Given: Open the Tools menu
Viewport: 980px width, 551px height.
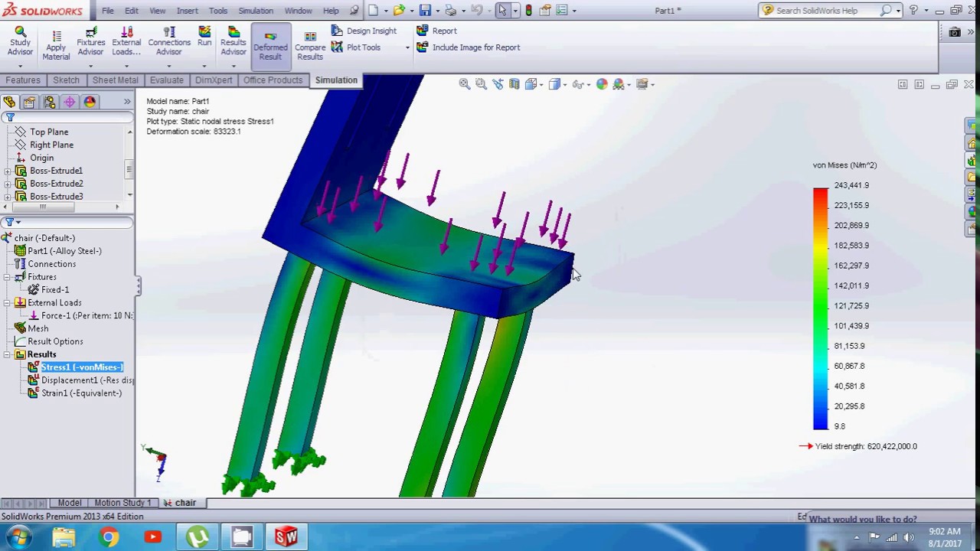Looking at the screenshot, I should [218, 11].
